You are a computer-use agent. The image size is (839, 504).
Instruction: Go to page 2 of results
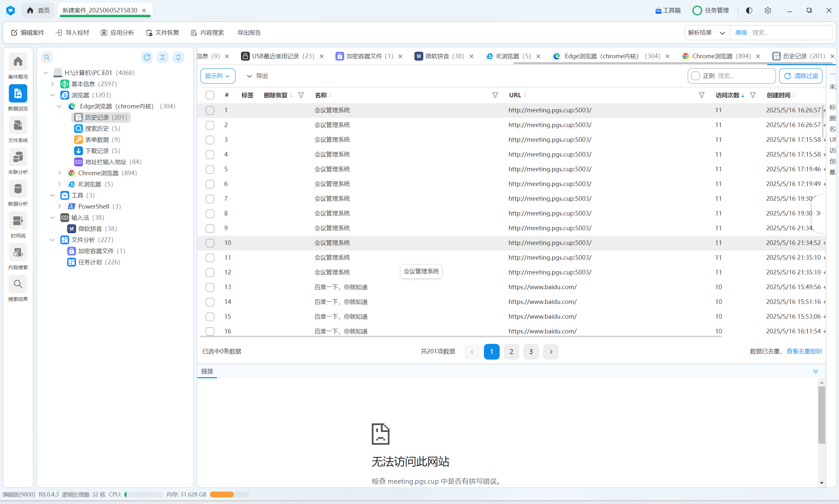click(511, 352)
